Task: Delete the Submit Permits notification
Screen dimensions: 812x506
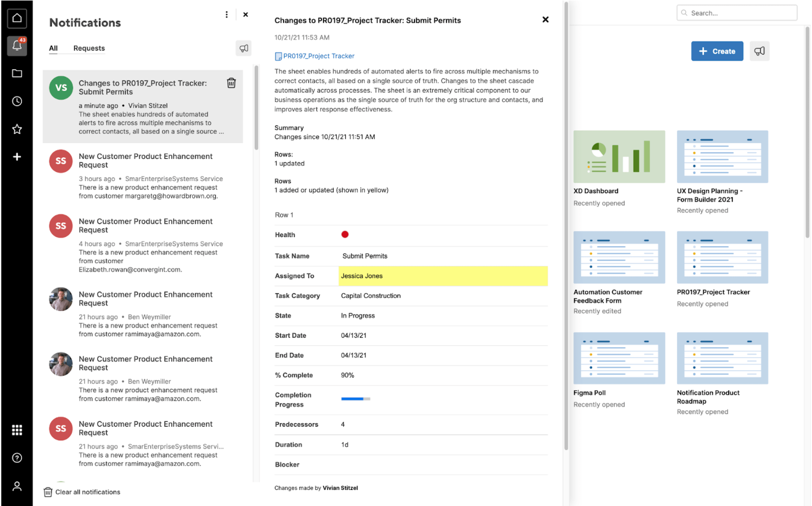Action: [231, 83]
